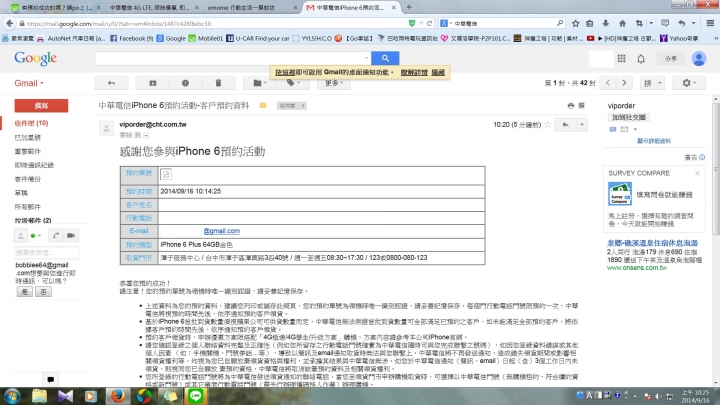Screen dimensions: 720x405
Task: Click the red Compose button
Action: [x=41, y=106]
